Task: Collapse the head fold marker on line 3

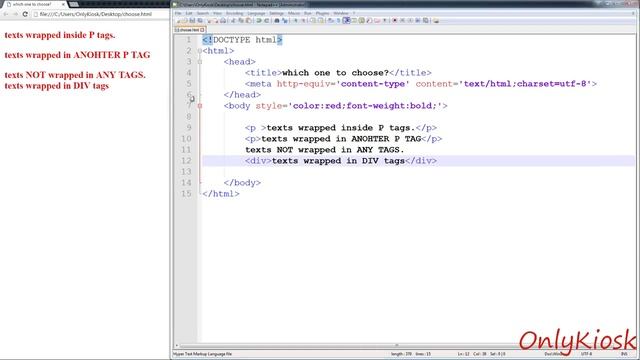Action: [200, 62]
